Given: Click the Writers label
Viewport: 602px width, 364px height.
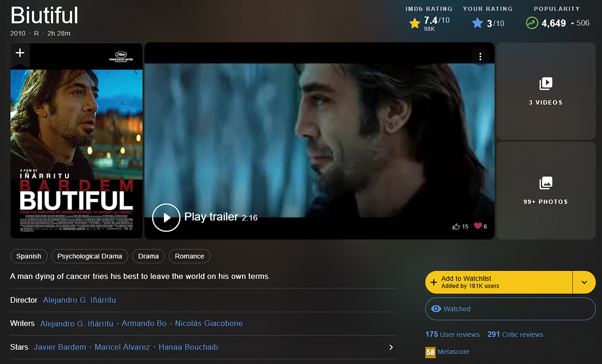Looking at the screenshot, I should pos(22,323).
